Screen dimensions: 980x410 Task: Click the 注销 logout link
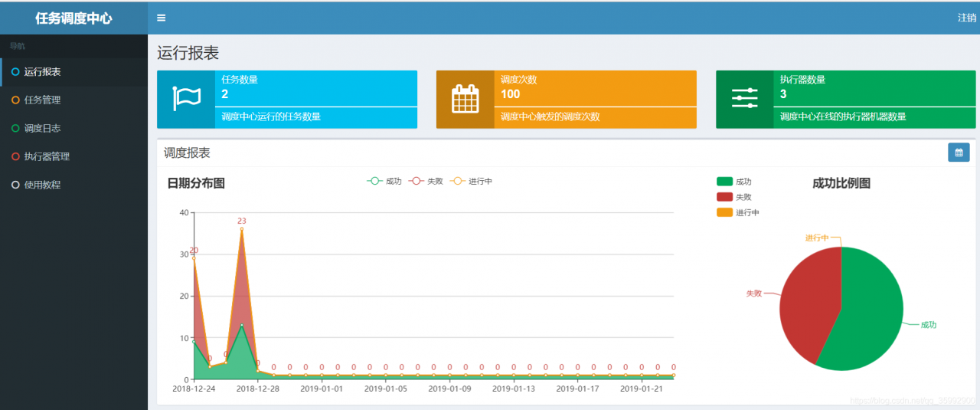966,18
